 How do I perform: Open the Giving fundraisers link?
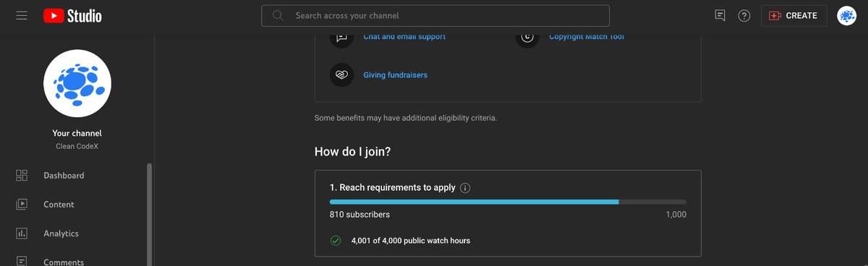(395, 75)
